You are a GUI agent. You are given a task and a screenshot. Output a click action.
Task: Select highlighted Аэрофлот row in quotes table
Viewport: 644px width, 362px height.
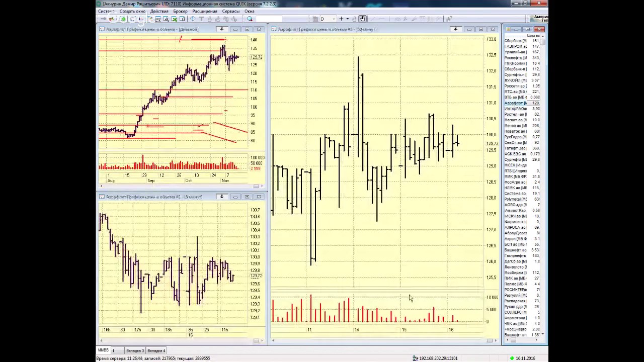tap(522, 103)
